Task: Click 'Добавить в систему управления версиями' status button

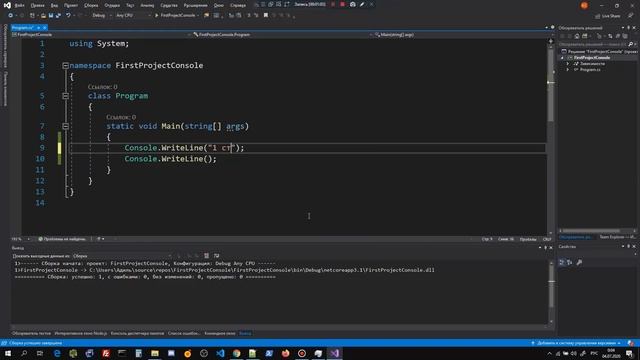Action: coord(576,343)
